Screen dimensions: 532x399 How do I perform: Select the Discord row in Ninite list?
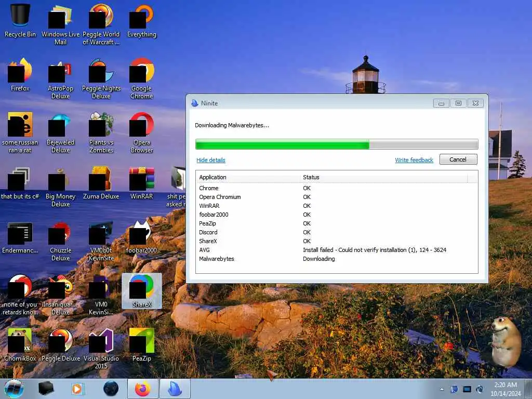(x=337, y=232)
